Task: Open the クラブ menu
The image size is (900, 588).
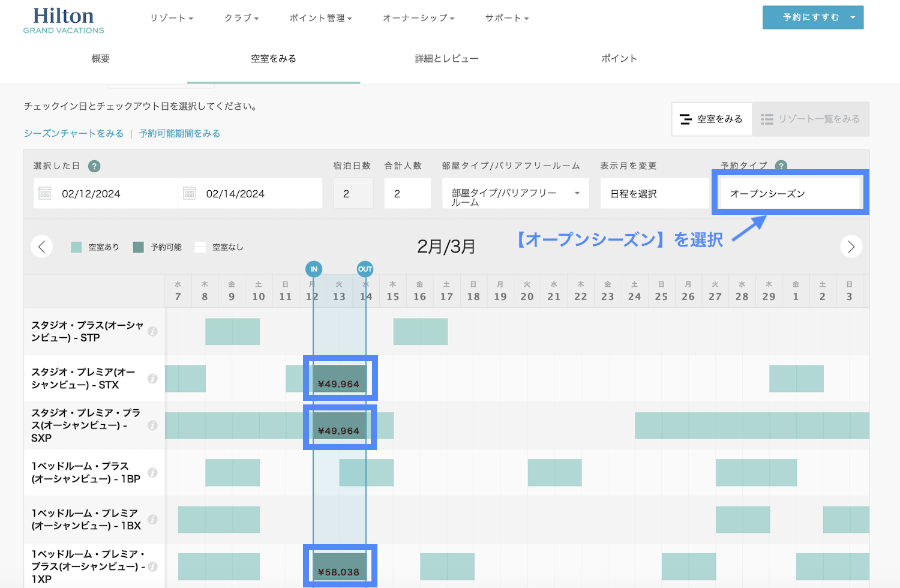Action: [241, 18]
